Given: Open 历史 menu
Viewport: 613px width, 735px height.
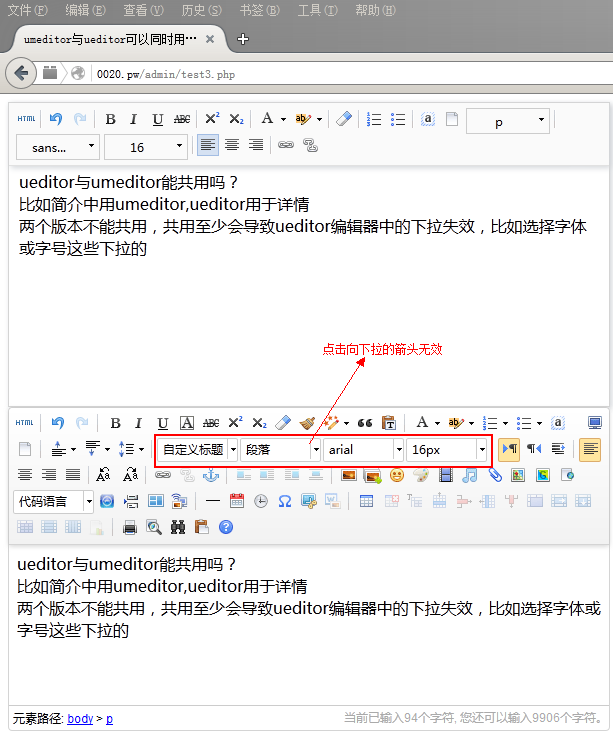Looking at the screenshot, I should tap(202, 10).
